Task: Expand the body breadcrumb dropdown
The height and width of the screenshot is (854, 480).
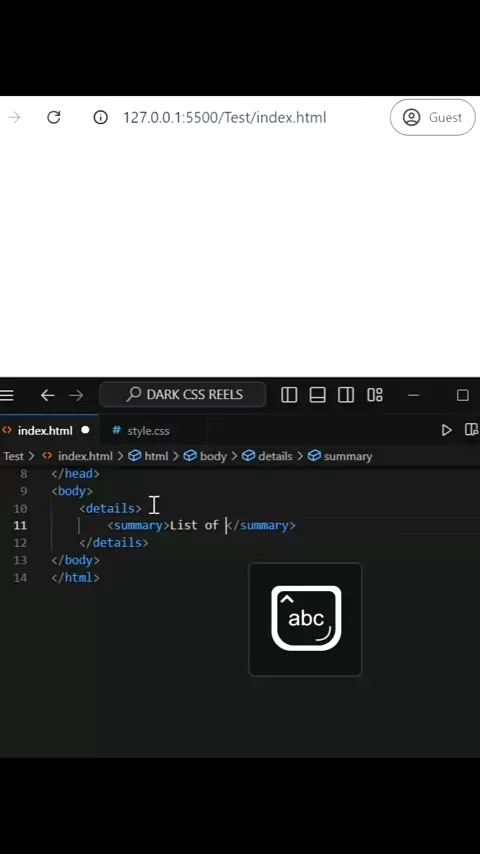Action: 205,456
